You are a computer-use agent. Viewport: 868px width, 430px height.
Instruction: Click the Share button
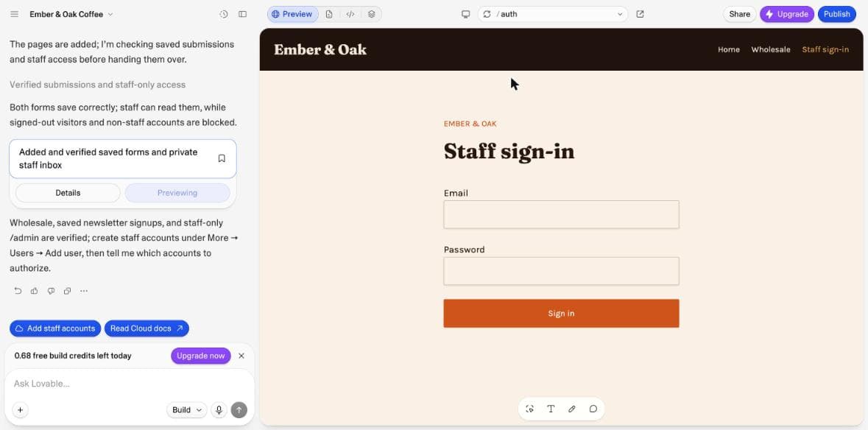740,15
